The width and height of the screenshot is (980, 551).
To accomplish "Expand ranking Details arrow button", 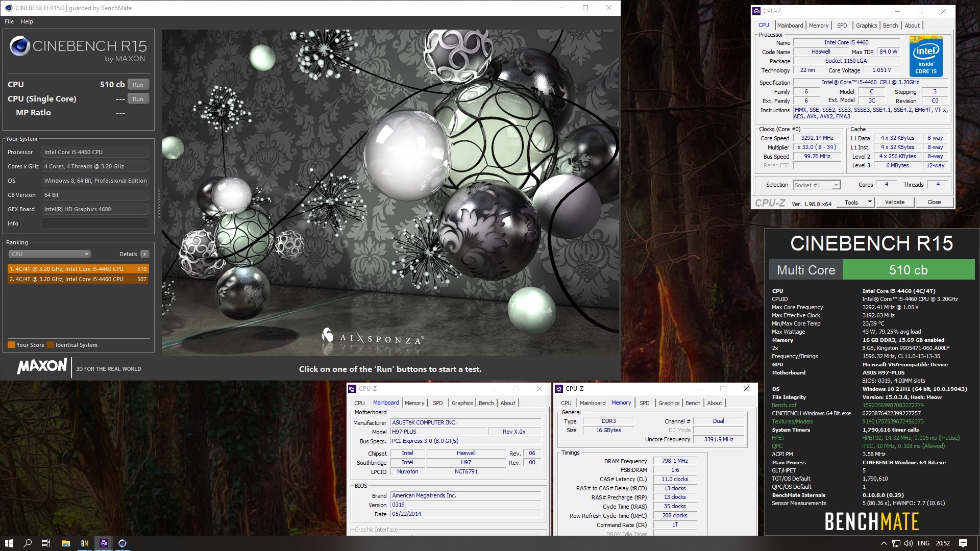I will pyautogui.click(x=145, y=254).
